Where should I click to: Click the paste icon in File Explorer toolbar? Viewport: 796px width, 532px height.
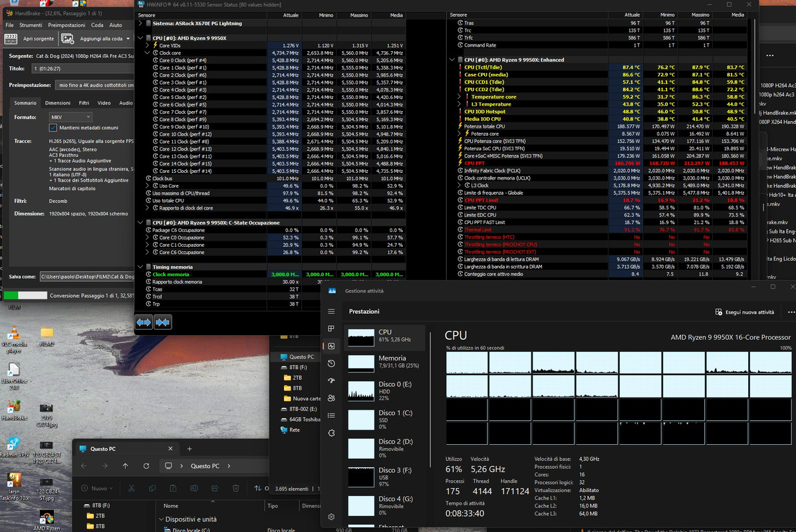pos(173,488)
